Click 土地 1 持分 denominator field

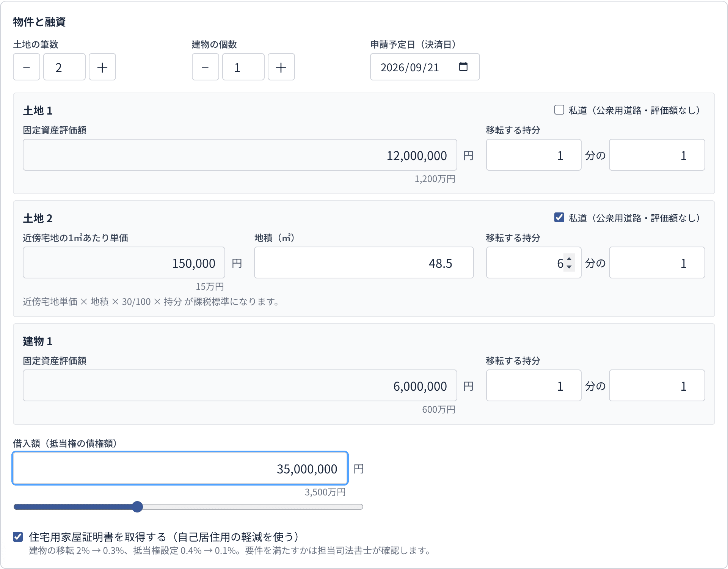657,155
